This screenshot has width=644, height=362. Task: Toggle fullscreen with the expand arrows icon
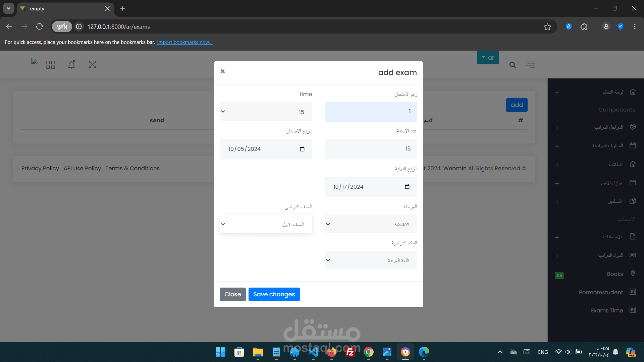point(93,64)
